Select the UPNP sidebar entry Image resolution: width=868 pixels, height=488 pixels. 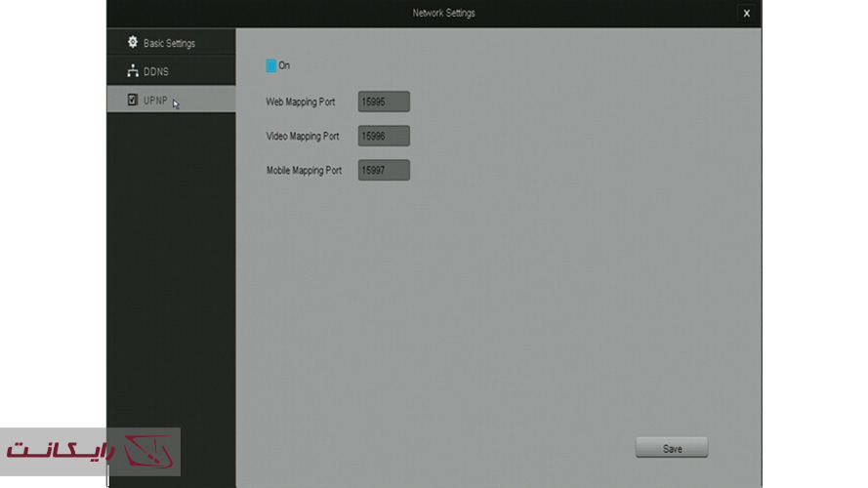pyautogui.click(x=156, y=100)
